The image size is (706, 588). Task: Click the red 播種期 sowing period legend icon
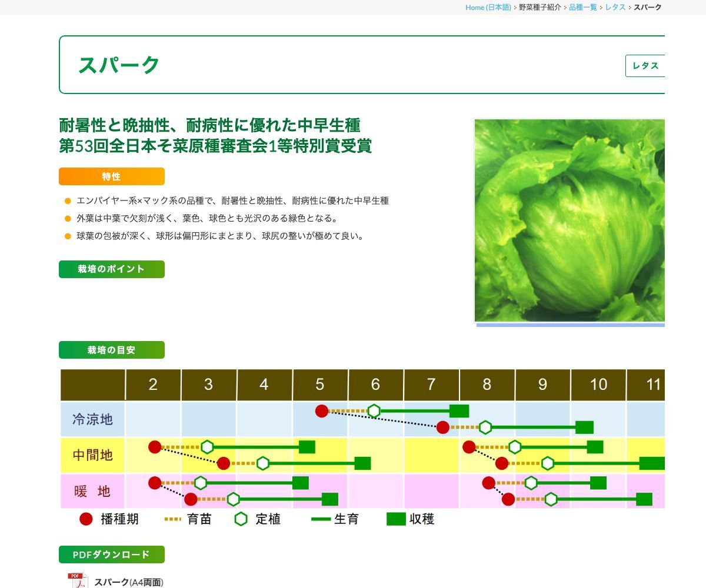click(x=86, y=519)
